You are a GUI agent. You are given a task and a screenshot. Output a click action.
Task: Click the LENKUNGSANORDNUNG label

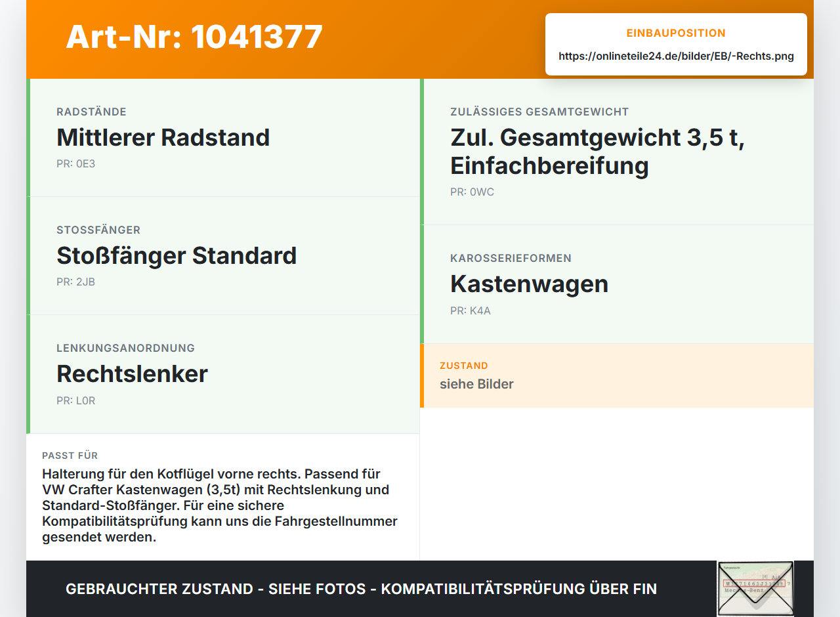(x=125, y=348)
